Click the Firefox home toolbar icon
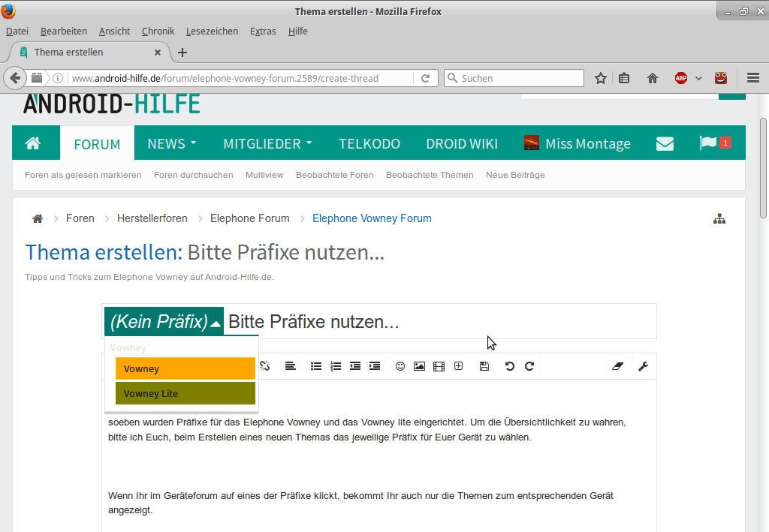 [653, 78]
